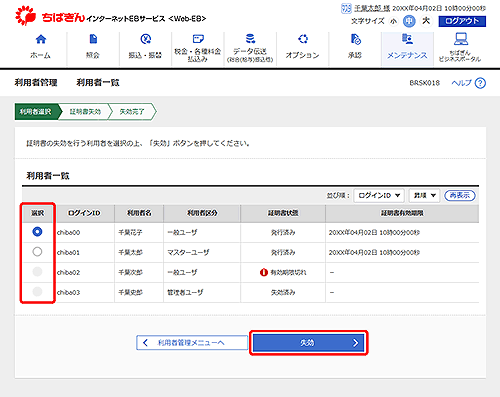The height and width of the screenshot is (397, 500).
Task: Open the ヘルプ link
Action: coord(462,83)
